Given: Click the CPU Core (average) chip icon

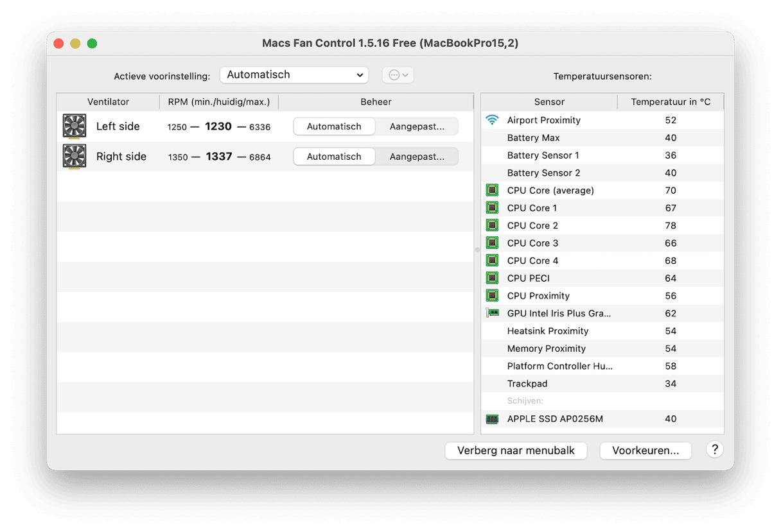Looking at the screenshot, I should 492,191.
